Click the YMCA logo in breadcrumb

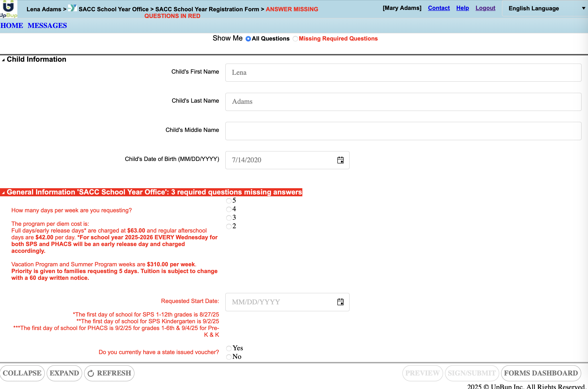pos(73,8)
